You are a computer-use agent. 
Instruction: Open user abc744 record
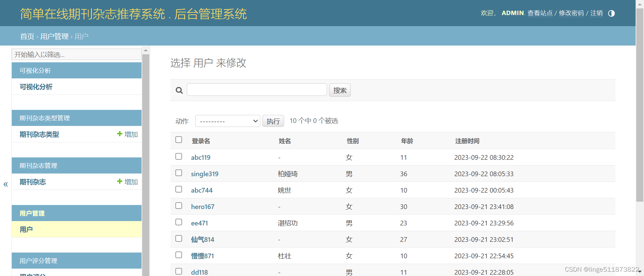point(202,190)
